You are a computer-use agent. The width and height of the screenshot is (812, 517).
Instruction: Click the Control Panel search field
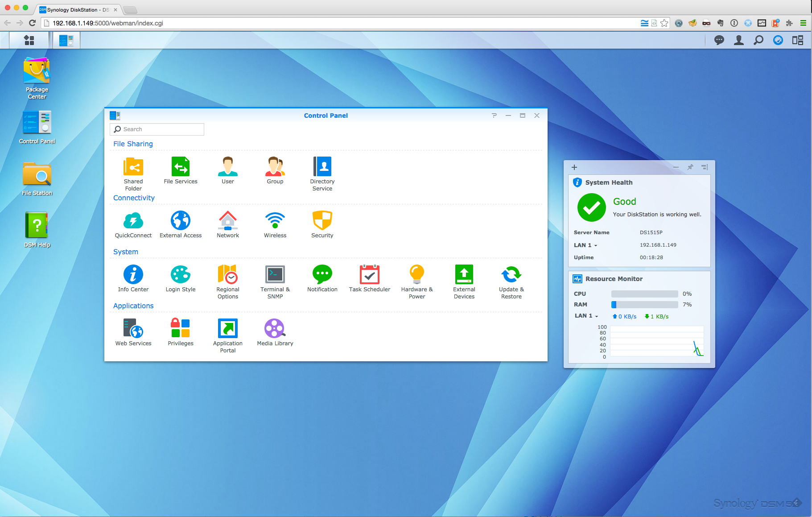pos(157,129)
